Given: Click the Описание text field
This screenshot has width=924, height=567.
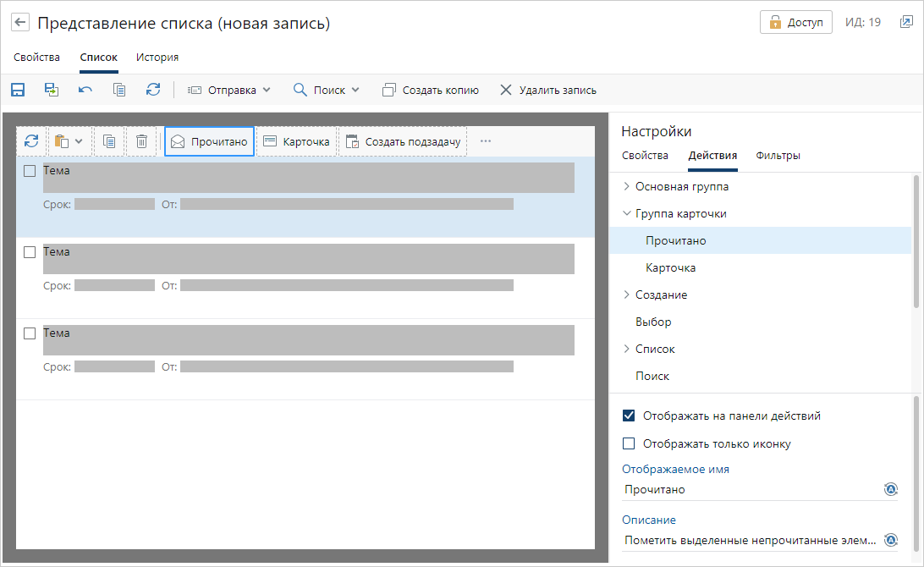Looking at the screenshot, I should pyautogui.click(x=751, y=540).
